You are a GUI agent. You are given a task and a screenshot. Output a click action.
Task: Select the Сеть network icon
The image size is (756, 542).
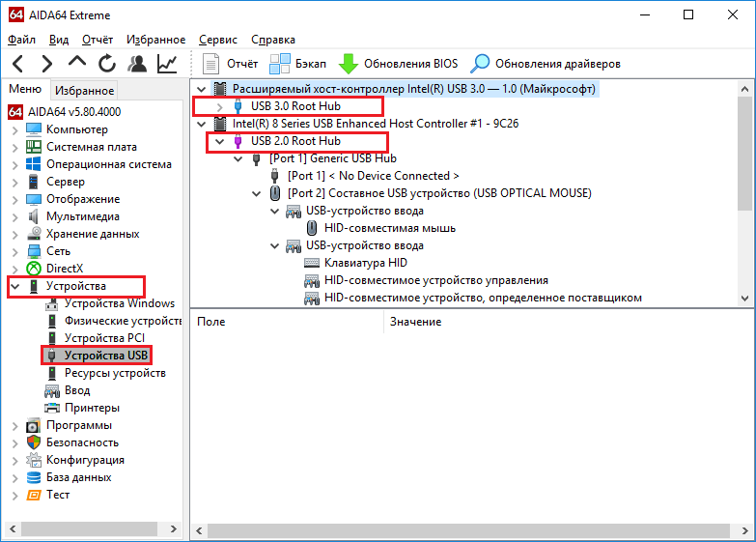pyautogui.click(x=34, y=251)
